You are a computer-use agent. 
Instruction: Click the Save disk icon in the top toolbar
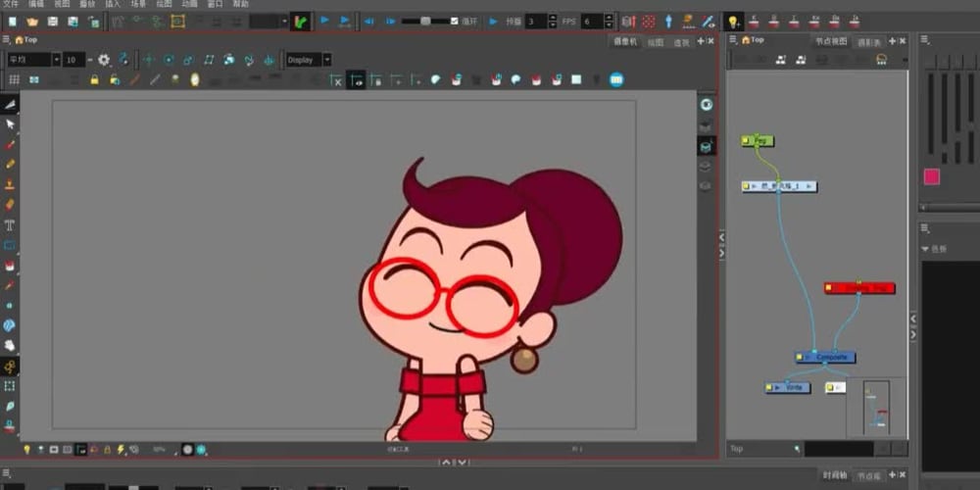tap(53, 22)
